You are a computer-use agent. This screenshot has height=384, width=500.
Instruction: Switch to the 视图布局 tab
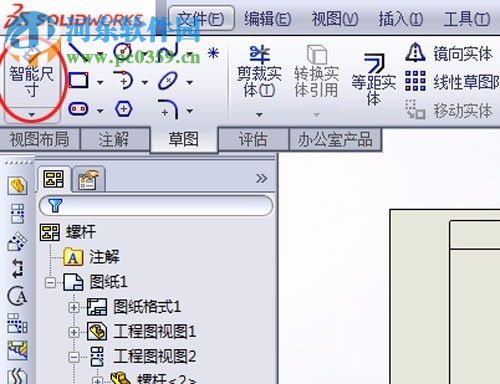(39, 139)
